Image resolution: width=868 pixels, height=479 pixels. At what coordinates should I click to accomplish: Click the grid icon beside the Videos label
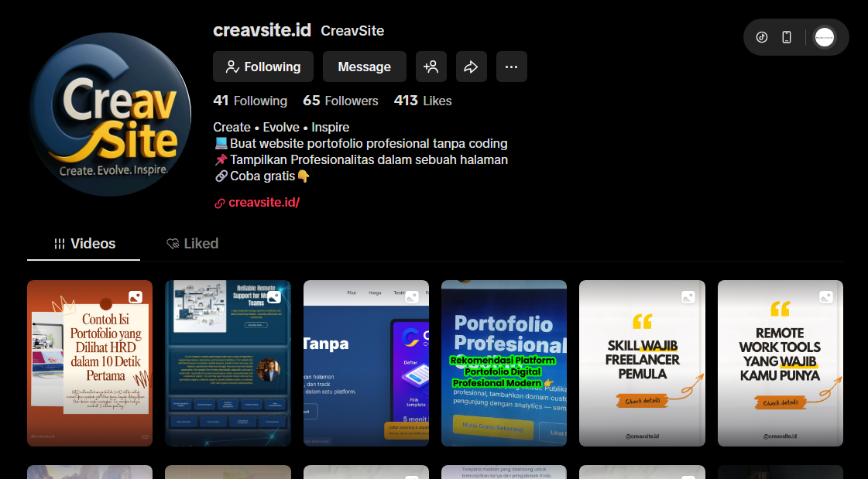click(x=60, y=244)
